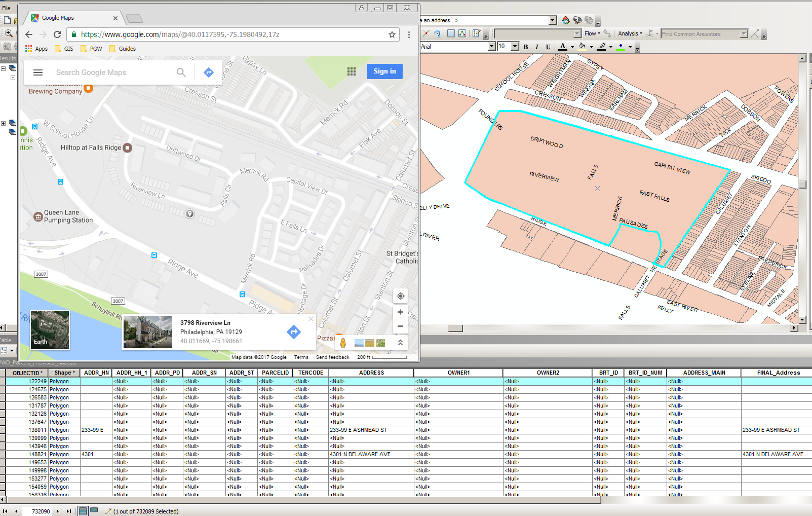The height and width of the screenshot is (516, 812).
Task: Open the Google Maps hamburger menu
Action: 38,72
